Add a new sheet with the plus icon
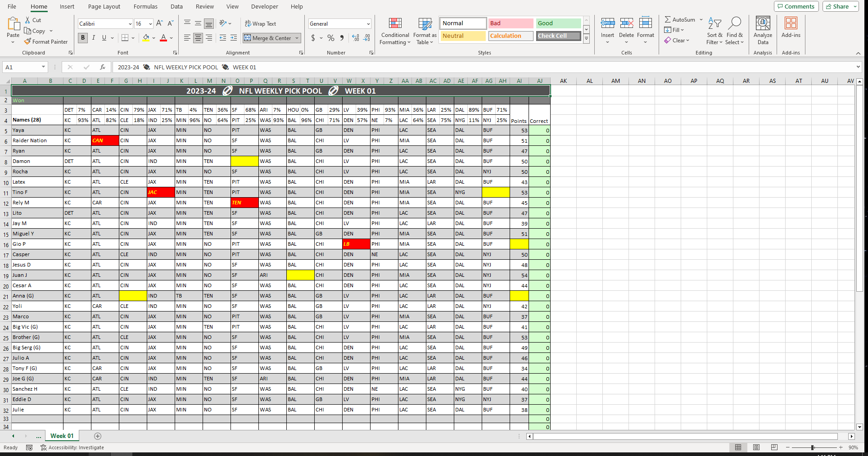The image size is (868, 456). point(98,436)
